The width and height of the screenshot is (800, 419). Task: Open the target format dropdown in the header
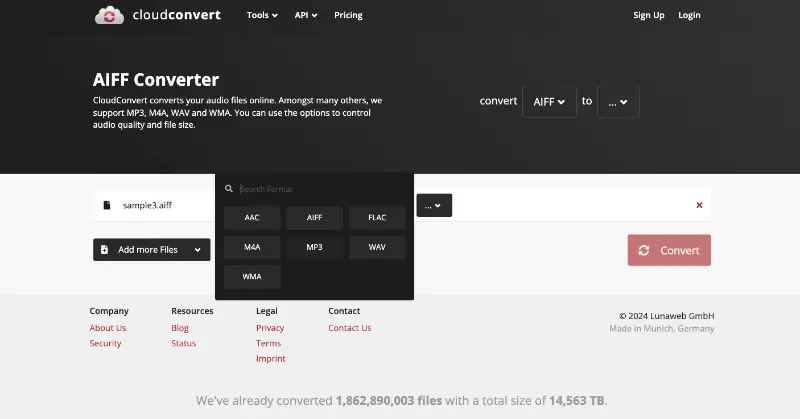tap(618, 102)
